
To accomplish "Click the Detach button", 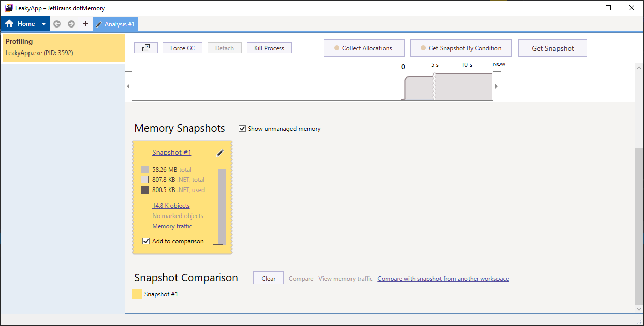I will 224,48.
